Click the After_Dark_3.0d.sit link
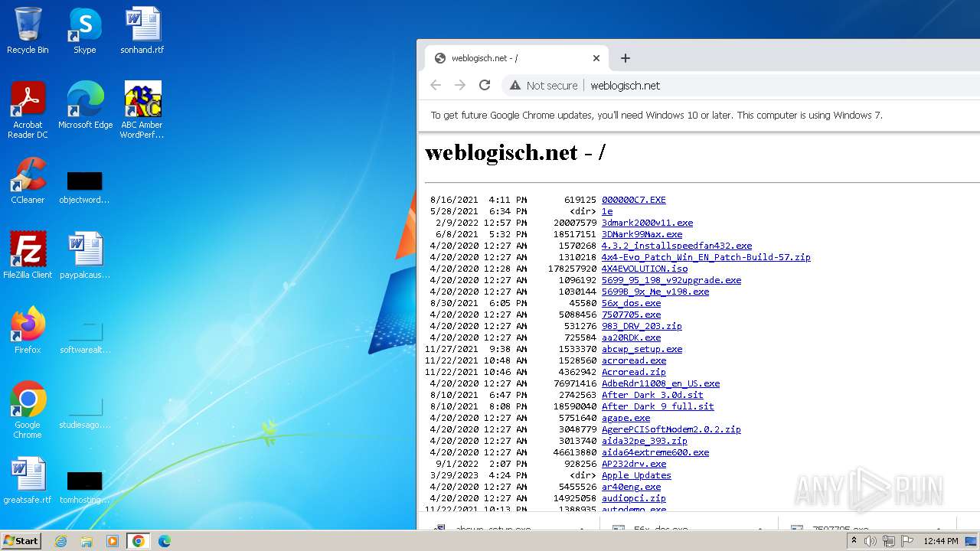 point(652,395)
